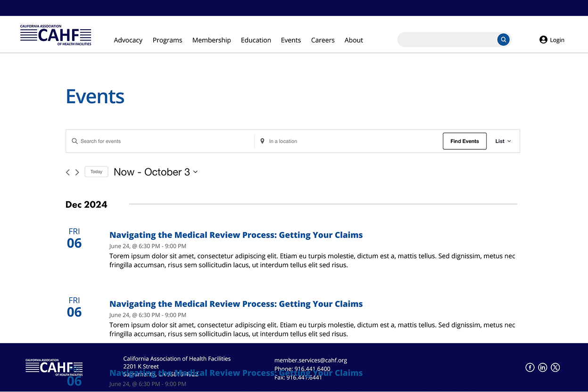Go to next events with right arrow

coord(77,172)
